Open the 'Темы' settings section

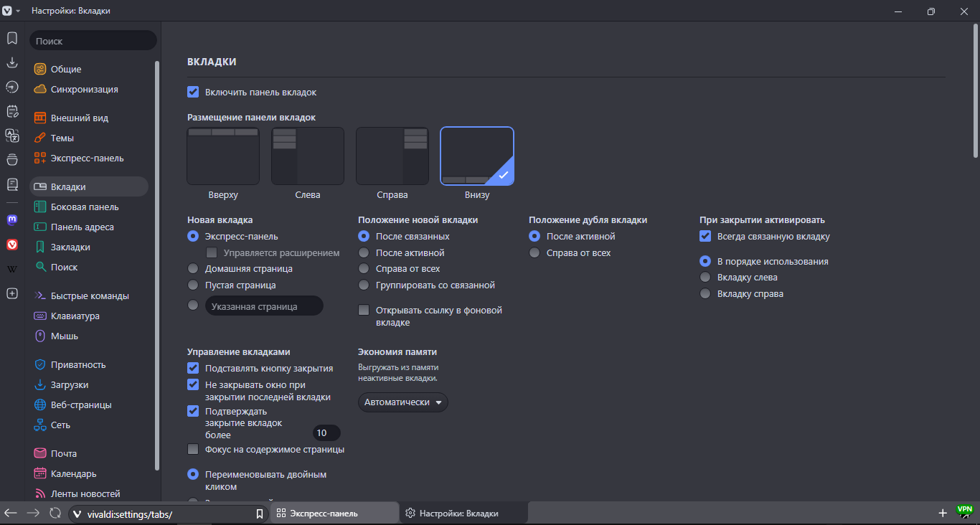point(62,138)
